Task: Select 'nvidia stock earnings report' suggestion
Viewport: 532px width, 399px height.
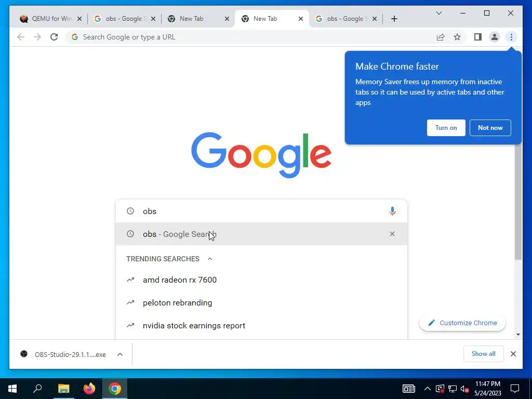Action: point(261,326)
